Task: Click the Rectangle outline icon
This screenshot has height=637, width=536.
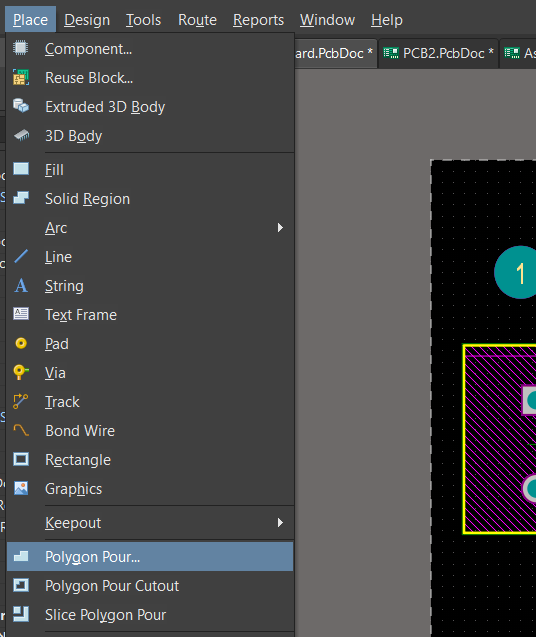Action: pyautogui.click(x=21, y=459)
